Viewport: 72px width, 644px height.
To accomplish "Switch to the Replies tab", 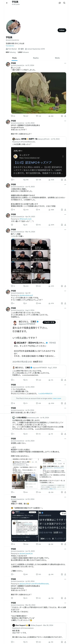I will pos(36,58).
